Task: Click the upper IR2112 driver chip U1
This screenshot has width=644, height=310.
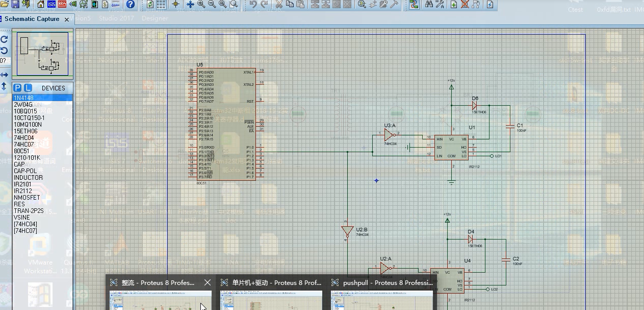Action: (x=451, y=147)
